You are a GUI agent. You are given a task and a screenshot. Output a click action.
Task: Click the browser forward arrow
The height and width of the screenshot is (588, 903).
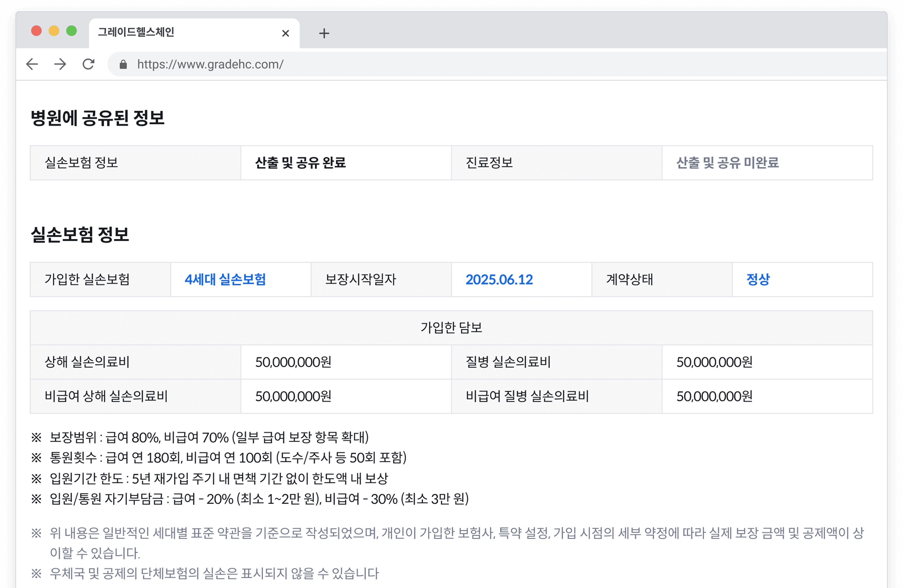pyautogui.click(x=60, y=64)
